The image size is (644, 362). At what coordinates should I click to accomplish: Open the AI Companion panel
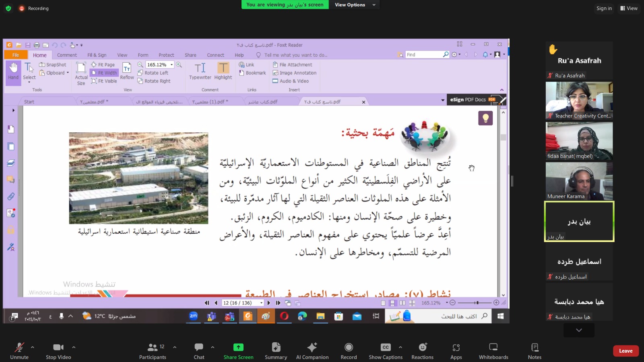click(312, 351)
